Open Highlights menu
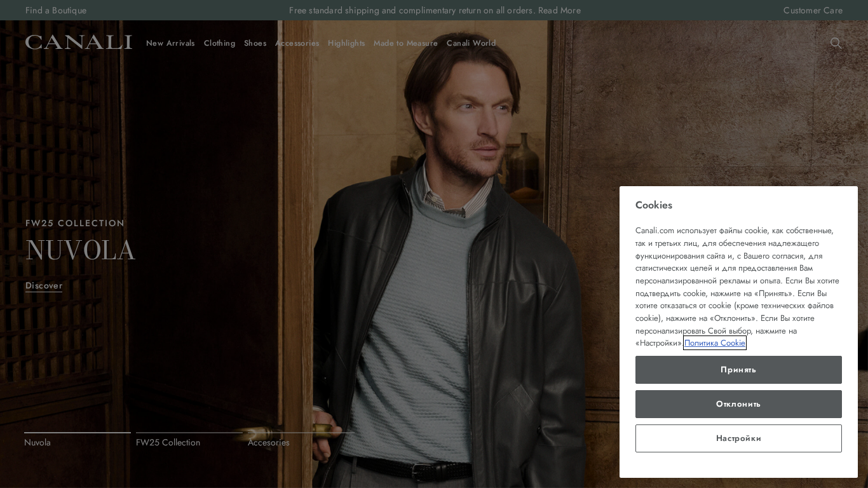The height and width of the screenshot is (488, 868). tap(346, 43)
